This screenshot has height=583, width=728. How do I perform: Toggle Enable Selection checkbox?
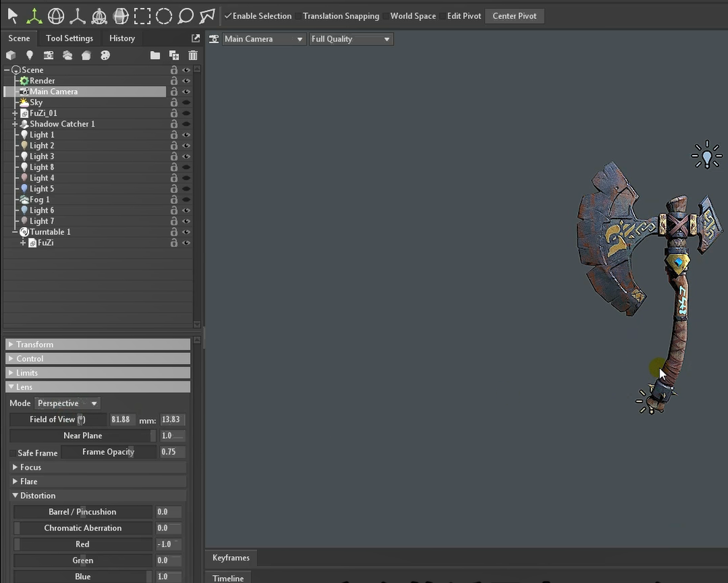click(228, 16)
